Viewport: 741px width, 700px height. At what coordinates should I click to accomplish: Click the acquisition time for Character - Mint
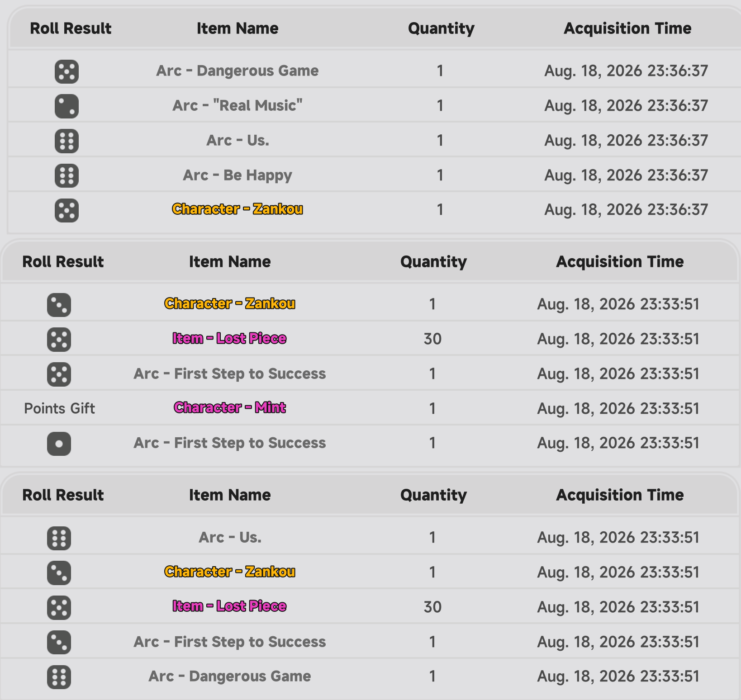coord(618,409)
